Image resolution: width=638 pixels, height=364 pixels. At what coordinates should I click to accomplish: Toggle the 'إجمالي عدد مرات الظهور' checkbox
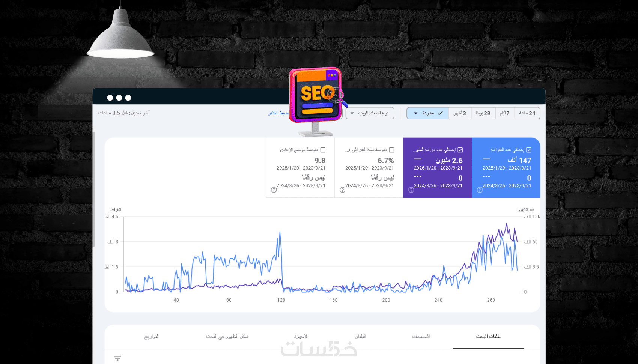[x=460, y=150]
